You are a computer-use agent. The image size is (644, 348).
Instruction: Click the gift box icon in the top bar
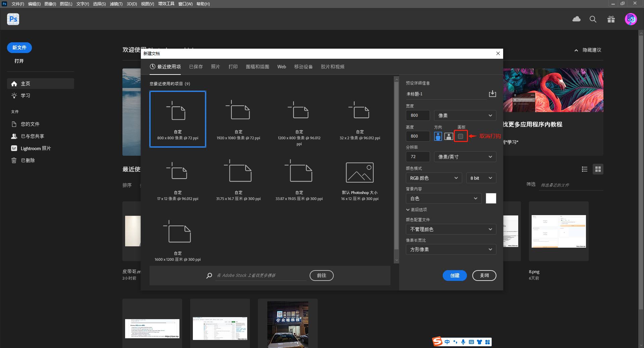[x=611, y=19]
